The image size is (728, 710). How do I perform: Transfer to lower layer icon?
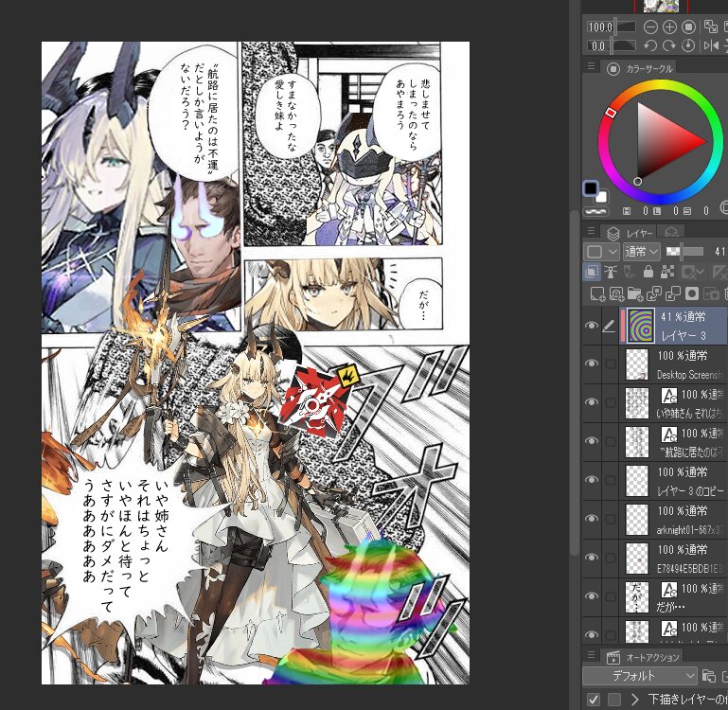tap(654, 293)
